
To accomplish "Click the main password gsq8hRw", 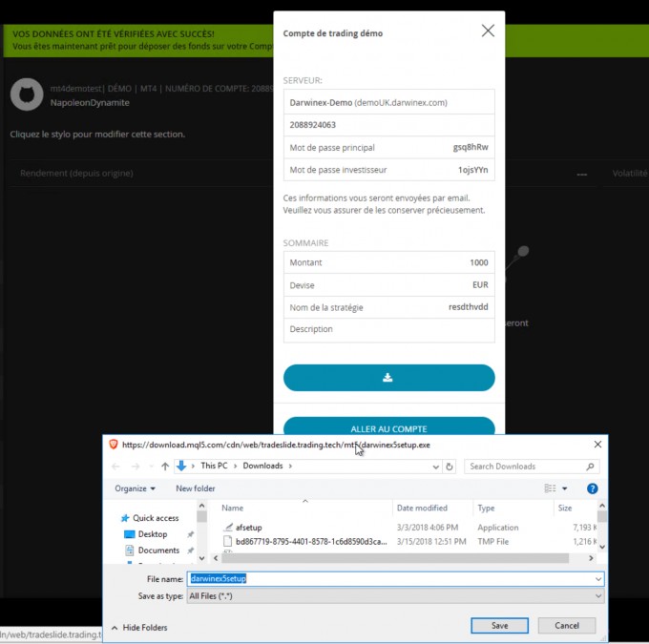I will [x=471, y=147].
